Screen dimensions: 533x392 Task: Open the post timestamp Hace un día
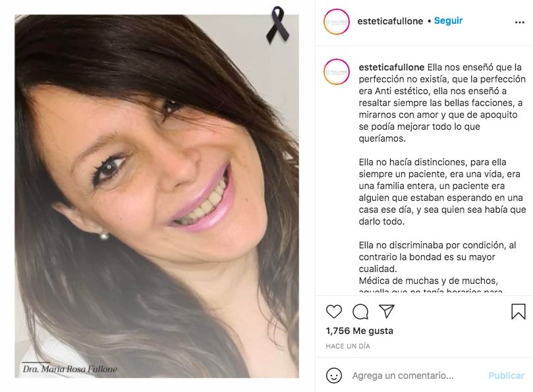point(348,346)
